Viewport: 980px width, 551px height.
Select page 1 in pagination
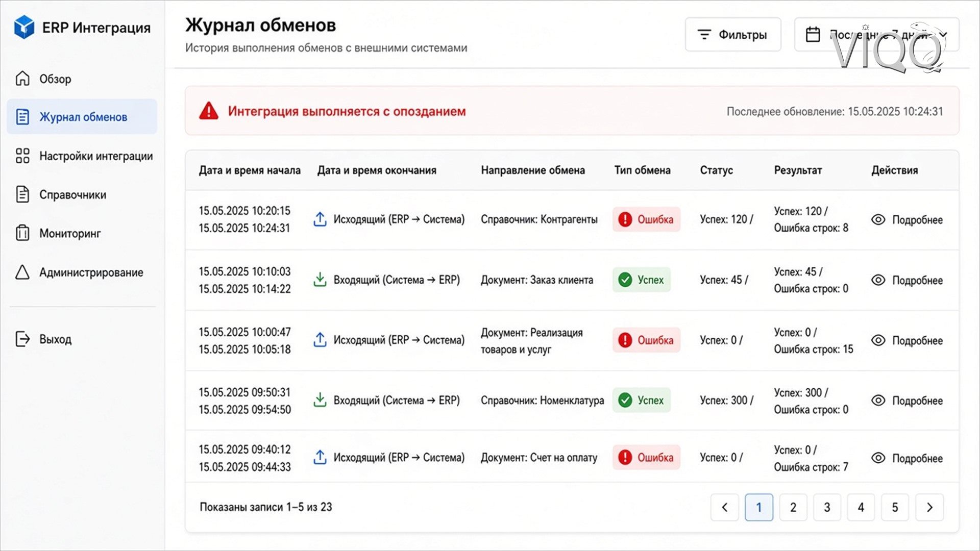point(759,507)
